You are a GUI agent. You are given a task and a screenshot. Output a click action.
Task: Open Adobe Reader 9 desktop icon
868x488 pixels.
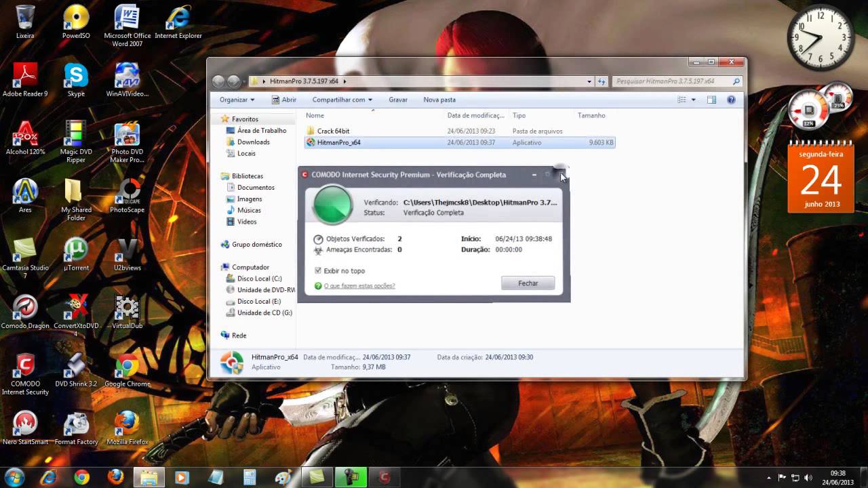tap(25, 79)
